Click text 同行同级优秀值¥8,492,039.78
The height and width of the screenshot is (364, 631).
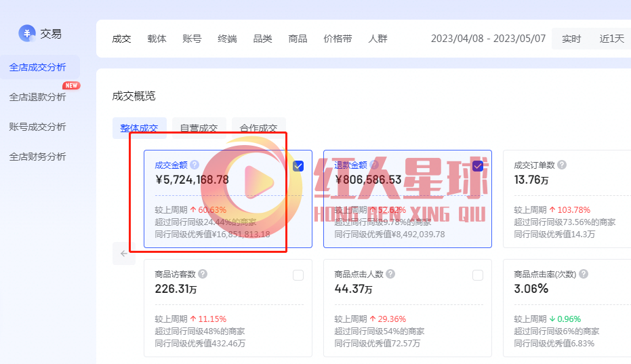(390, 235)
